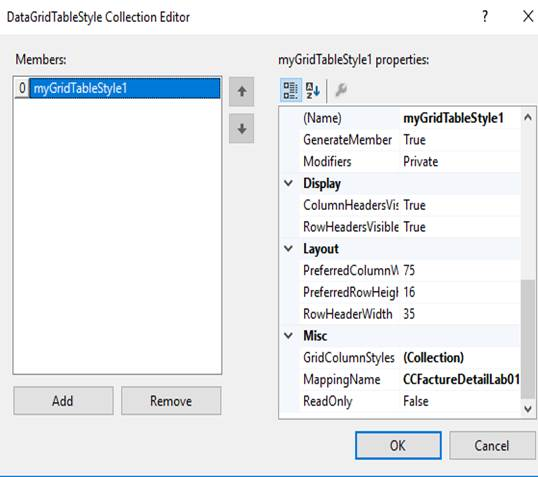Cancel the collection editor
Image resolution: width=538 pixels, height=477 pixels.
point(492,445)
